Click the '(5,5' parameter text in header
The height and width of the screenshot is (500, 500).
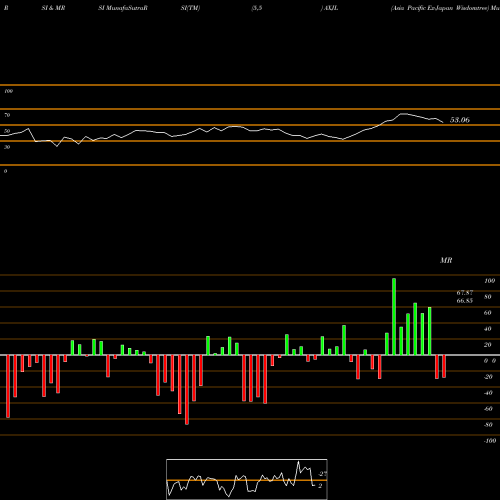point(257,8)
